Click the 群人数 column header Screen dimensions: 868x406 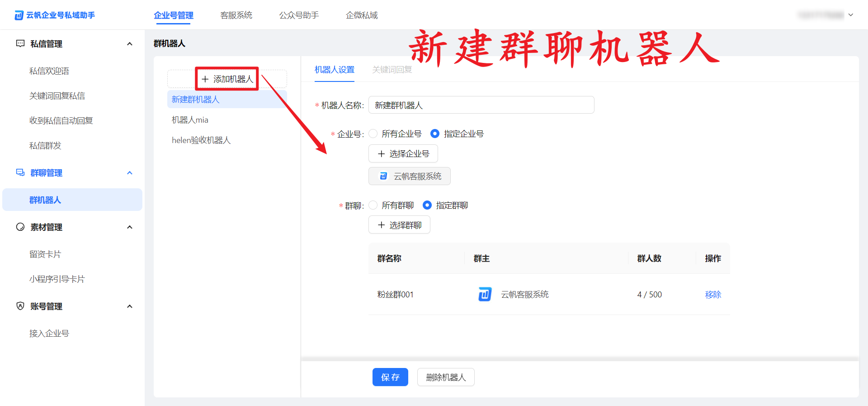(x=649, y=258)
